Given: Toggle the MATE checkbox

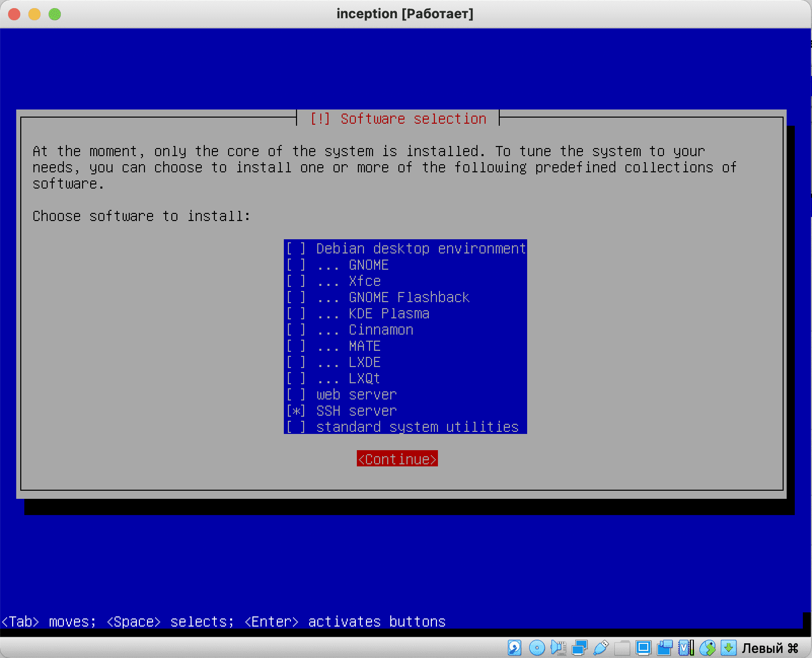Looking at the screenshot, I should click(296, 346).
